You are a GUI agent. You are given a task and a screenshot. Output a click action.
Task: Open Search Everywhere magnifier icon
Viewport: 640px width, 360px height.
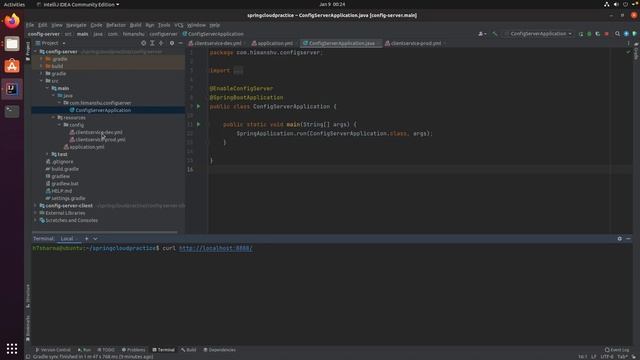pos(618,34)
